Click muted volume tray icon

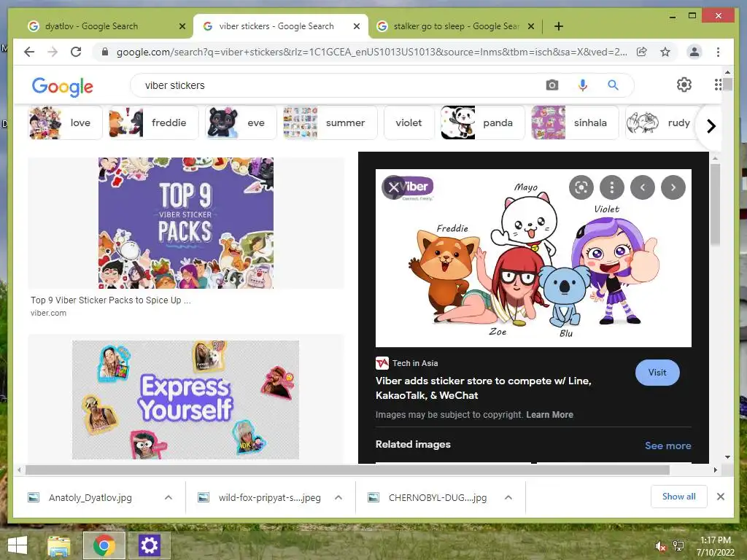659,546
